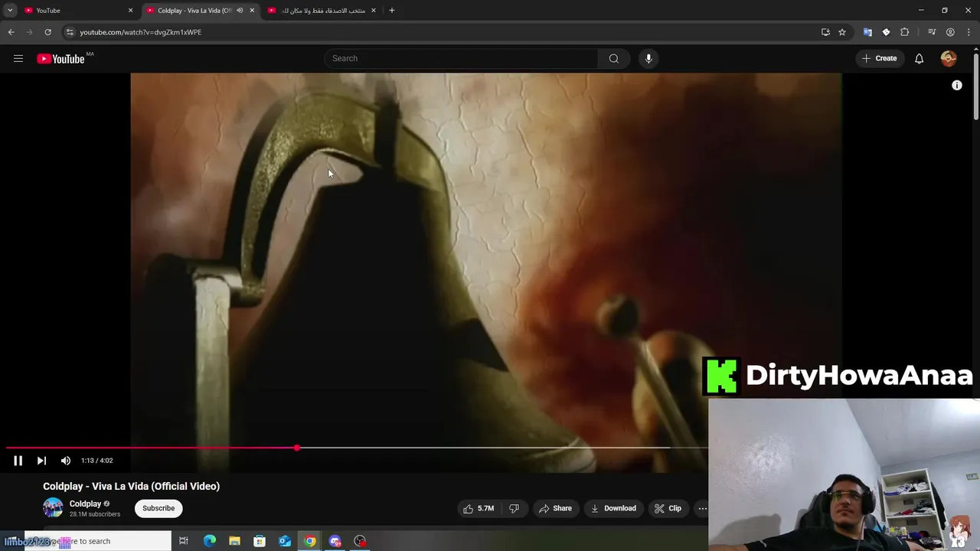Open the recording app taskbar icon
This screenshot has height=551, width=980.
click(361, 541)
